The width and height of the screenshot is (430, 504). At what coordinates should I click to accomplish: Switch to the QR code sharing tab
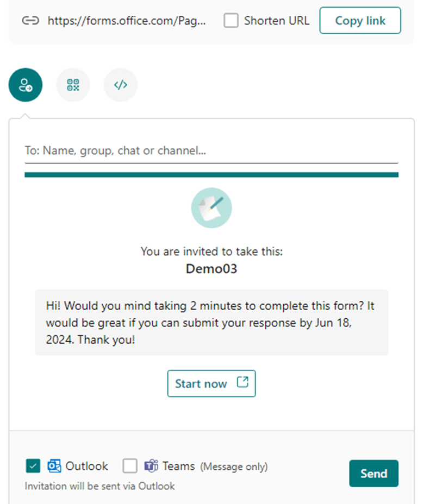[73, 85]
